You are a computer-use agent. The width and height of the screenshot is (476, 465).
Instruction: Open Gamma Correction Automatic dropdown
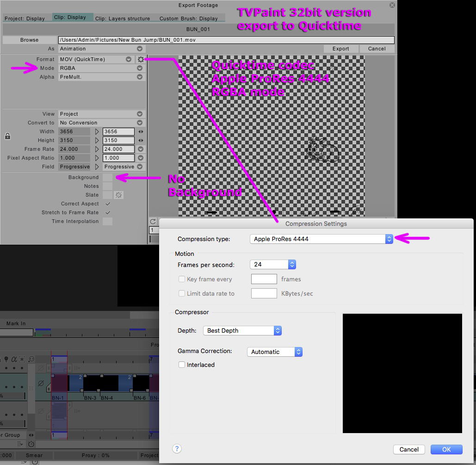pyautogui.click(x=275, y=352)
